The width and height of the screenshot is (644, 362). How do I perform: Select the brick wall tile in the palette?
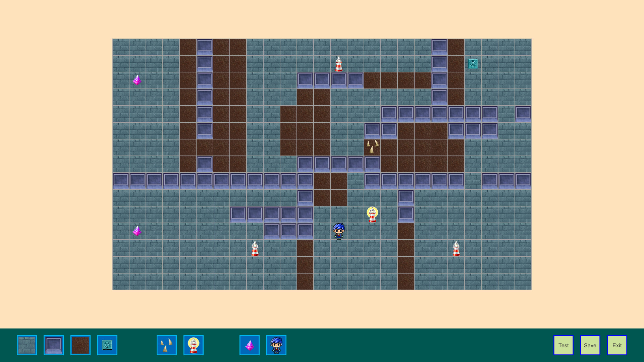pyautogui.click(x=27, y=345)
